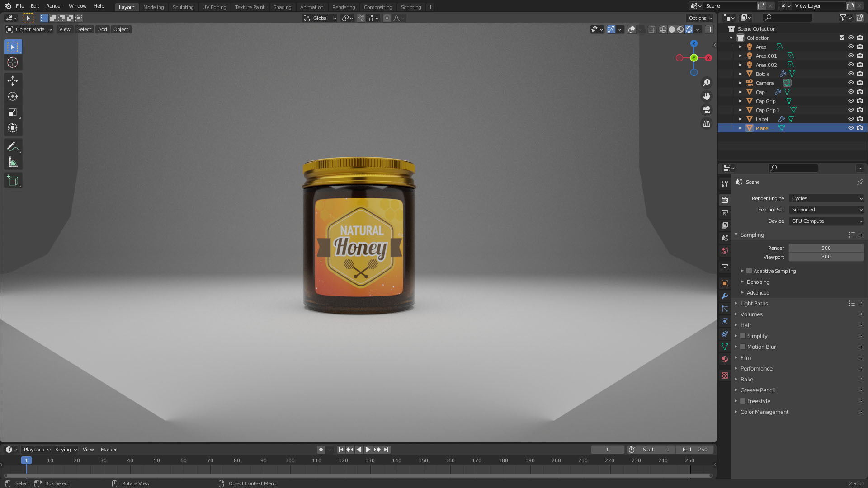Click the Add Cube tool icon

[x=13, y=181]
